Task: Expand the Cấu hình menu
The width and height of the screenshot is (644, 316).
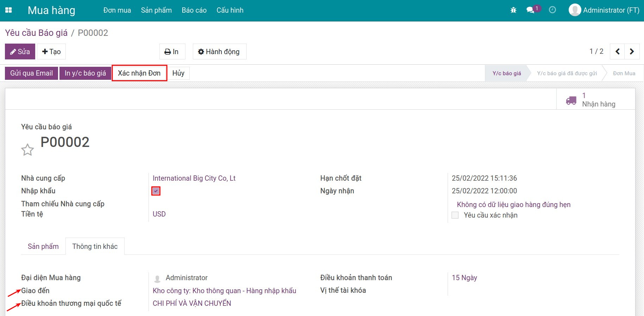Action: pyautogui.click(x=230, y=10)
